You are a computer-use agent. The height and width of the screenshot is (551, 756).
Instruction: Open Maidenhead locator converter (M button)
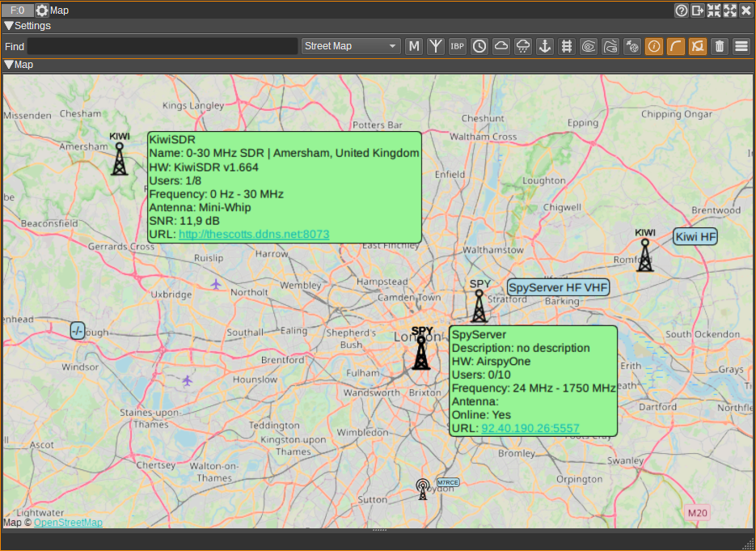click(414, 46)
